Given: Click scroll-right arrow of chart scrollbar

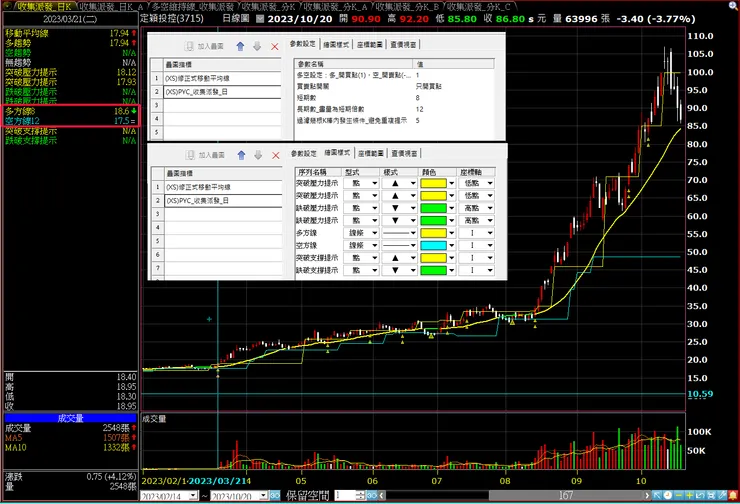Looking at the screenshot, I should point(647,496).
